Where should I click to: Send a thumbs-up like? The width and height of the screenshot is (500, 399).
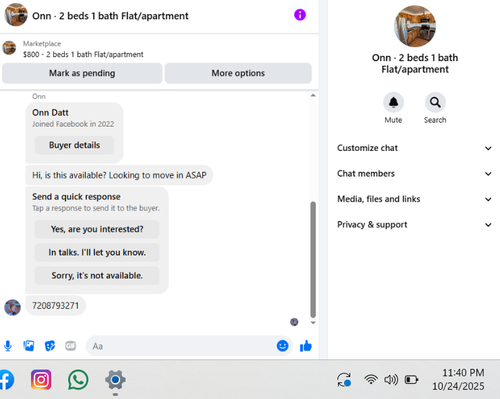pyautogui.click(x=306, y=346)
